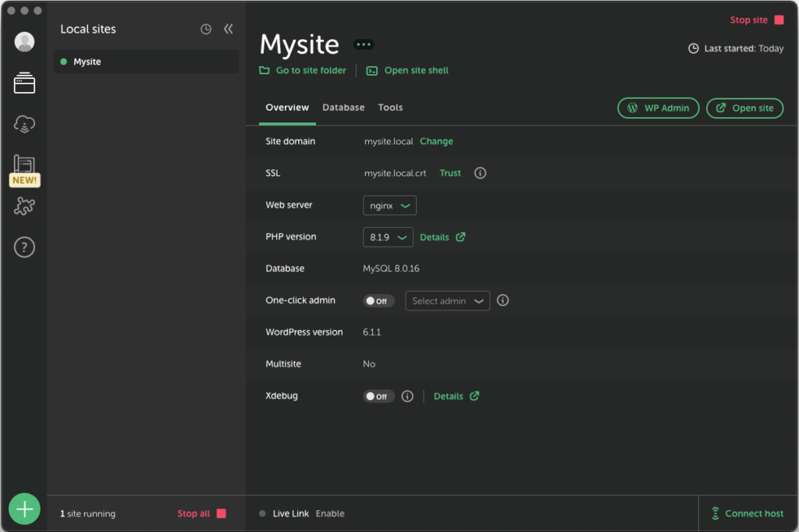Open the PHP version Details link
Viewport: 799px width, 532px height.
coord(434,237)
